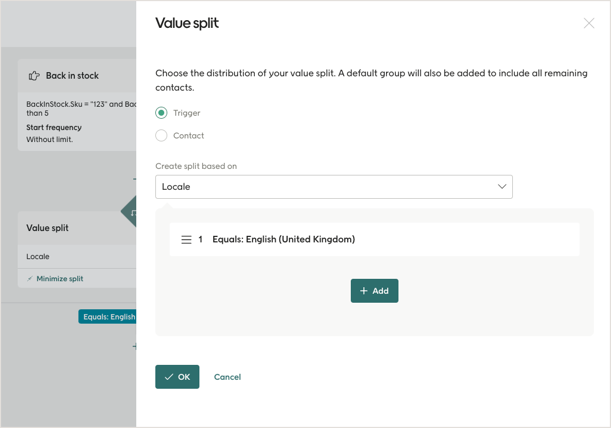
Task: Select the Equals: English branch tag
Action: click(107, 317)
